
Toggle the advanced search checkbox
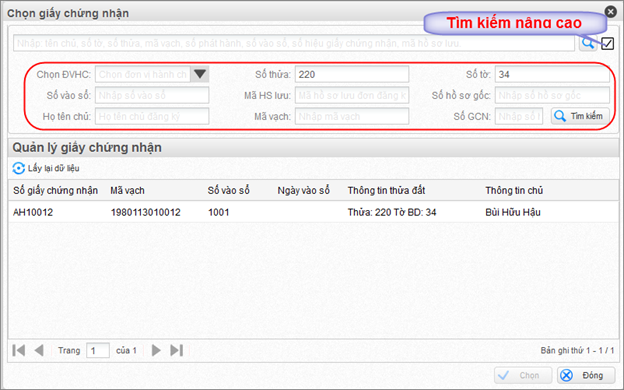coord(607,43)
